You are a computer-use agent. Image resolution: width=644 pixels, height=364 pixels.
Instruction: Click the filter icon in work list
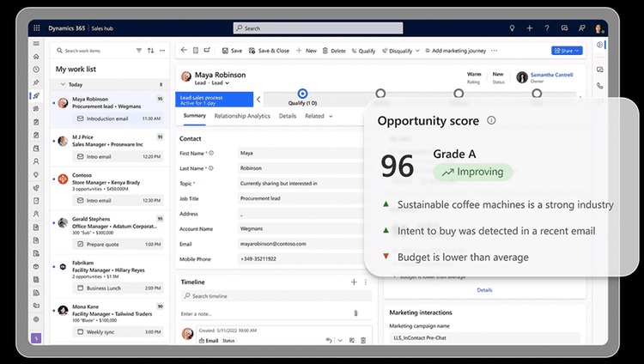coord(139,51)
